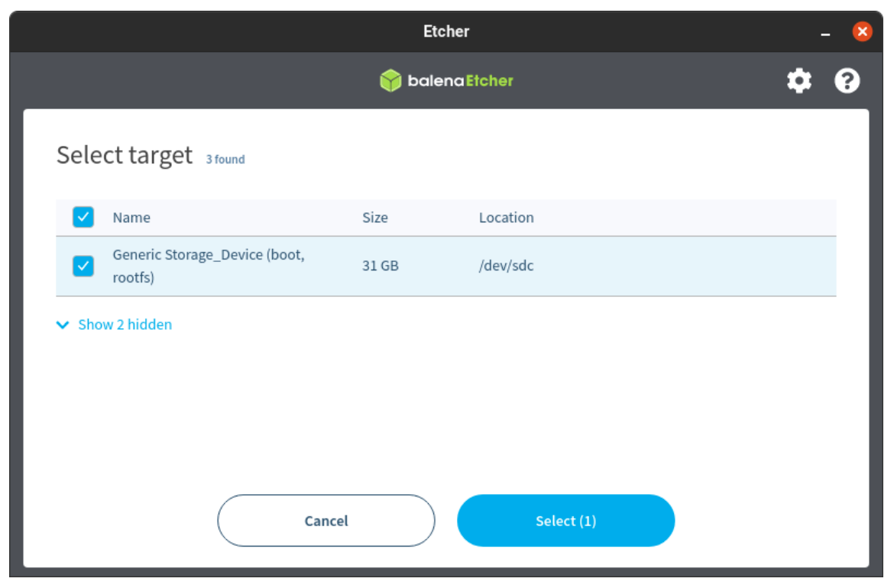Cancel the target selection
Screen dimensions: 894x588
(326, 521)
